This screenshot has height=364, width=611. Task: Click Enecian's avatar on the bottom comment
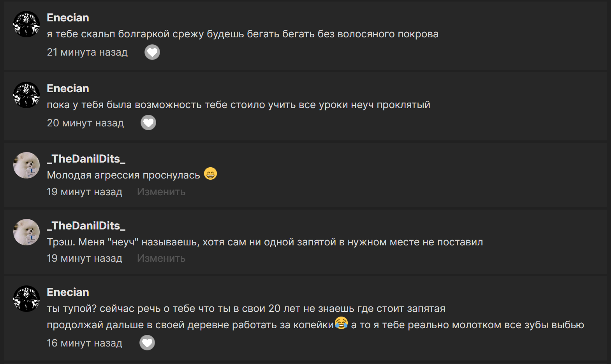coord(26,299)
